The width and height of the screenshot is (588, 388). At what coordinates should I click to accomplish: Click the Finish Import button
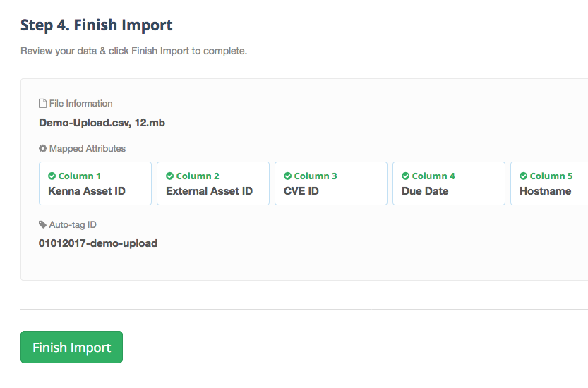pos(71,347)
